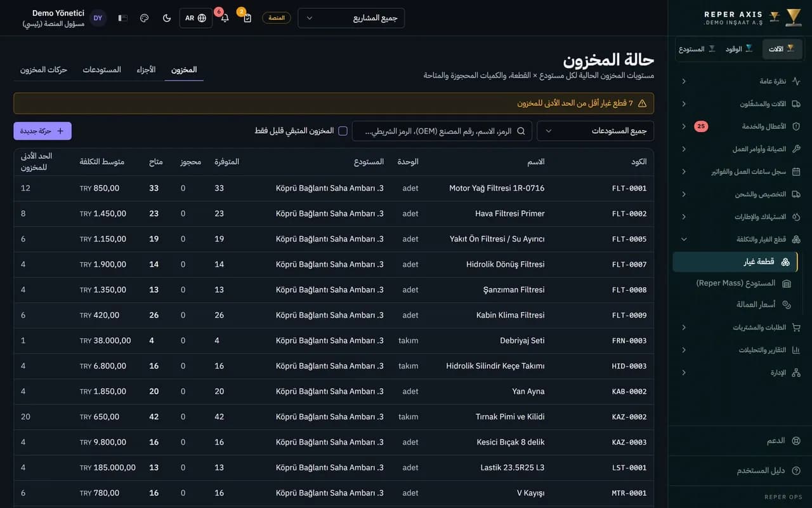
Task: Expand الآلات والمشغّلون sidebar section
Action: 740,104
